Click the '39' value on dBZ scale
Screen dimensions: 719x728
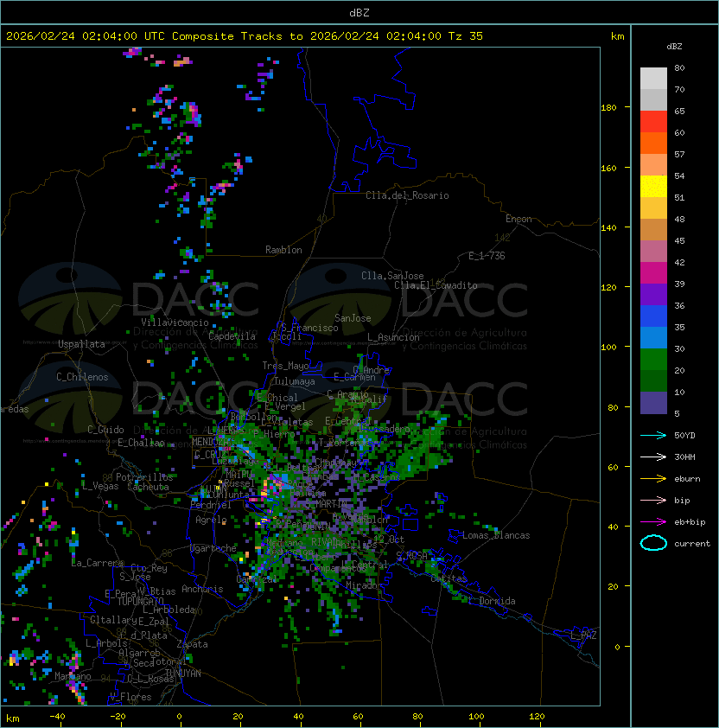point(679,284)
